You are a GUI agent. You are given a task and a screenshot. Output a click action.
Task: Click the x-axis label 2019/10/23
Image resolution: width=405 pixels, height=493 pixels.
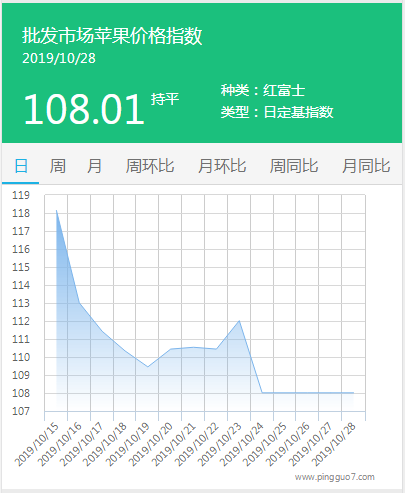click(219, 444)
